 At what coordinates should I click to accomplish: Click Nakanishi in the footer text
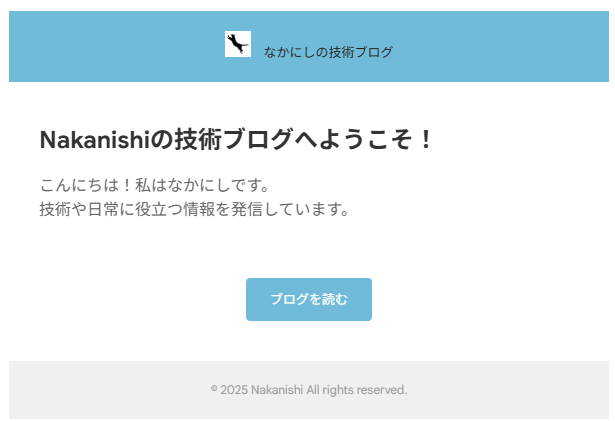coord(277,390)
